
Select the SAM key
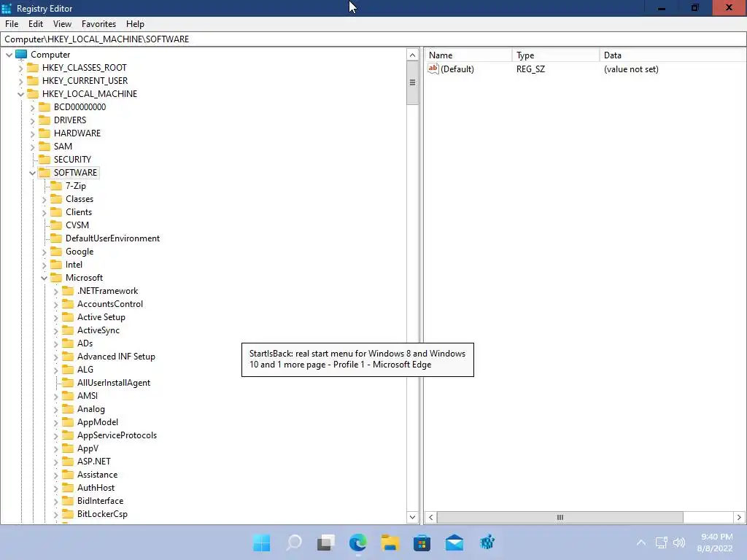(x=63, y=146)
